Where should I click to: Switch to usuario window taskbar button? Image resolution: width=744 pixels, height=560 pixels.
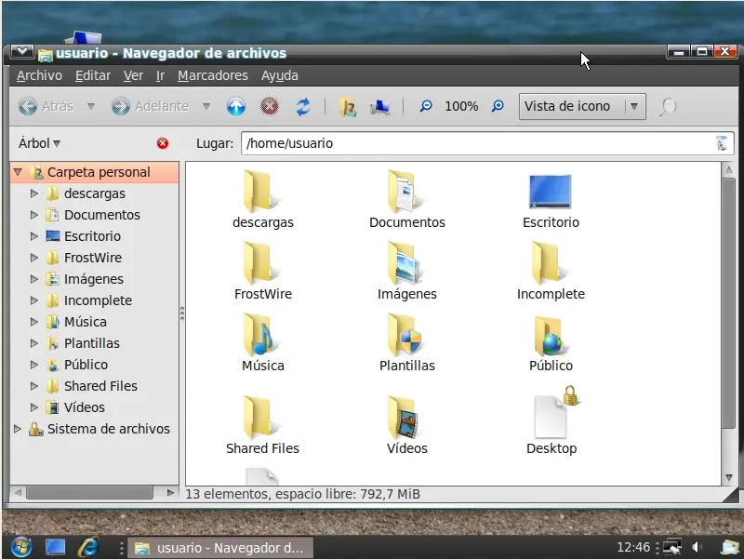220,548
